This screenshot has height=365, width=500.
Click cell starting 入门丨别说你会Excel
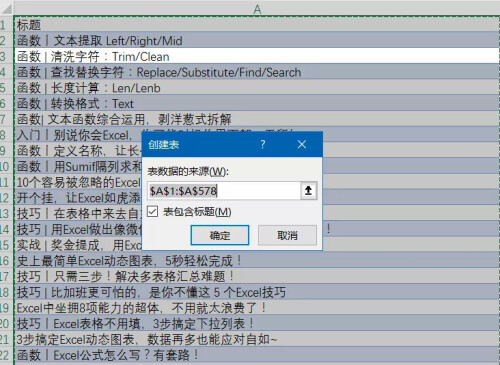78,135
